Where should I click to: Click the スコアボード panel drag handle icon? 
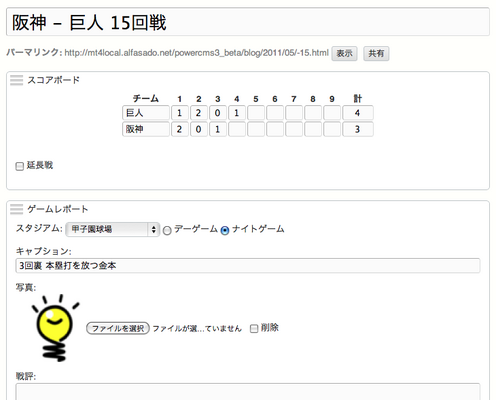[16, 80]
